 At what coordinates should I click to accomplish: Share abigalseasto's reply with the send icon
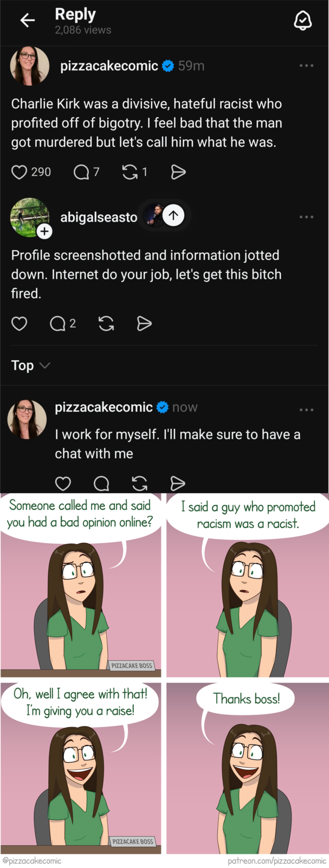tap(144, 323)
